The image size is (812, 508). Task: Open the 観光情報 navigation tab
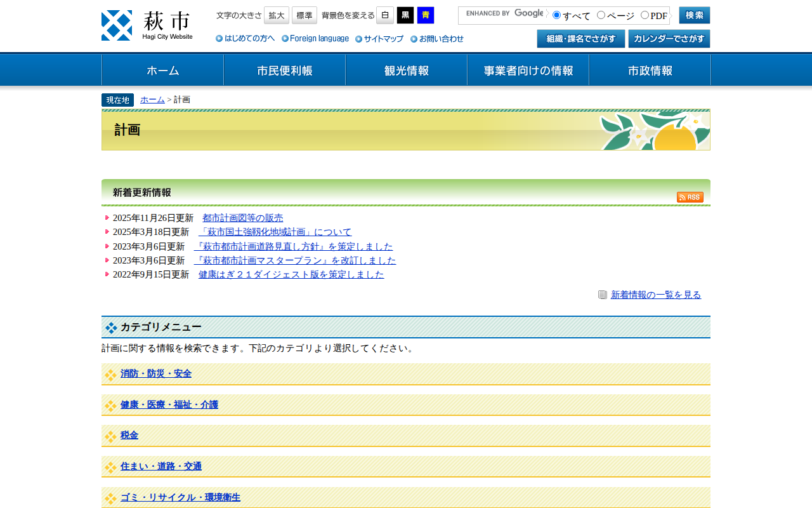coord(406,70)
